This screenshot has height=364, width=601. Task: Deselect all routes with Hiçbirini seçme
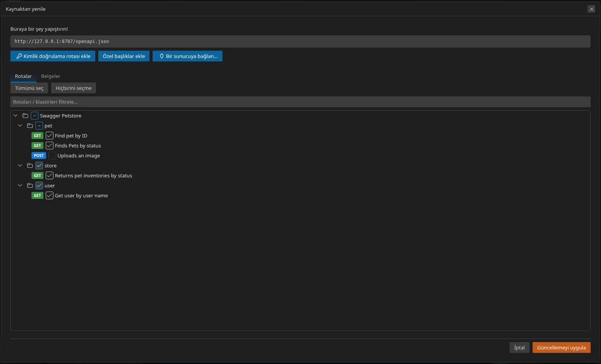(x=73, y=88)
